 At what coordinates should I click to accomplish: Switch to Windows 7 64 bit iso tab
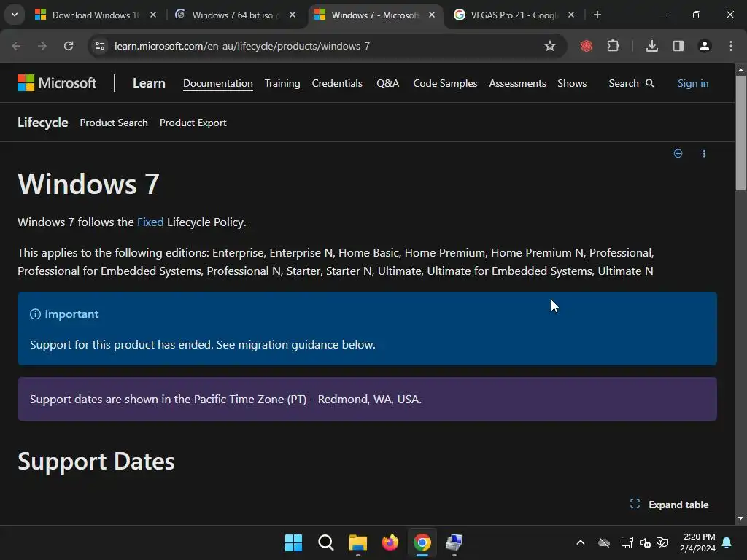[x=233, y=15]
